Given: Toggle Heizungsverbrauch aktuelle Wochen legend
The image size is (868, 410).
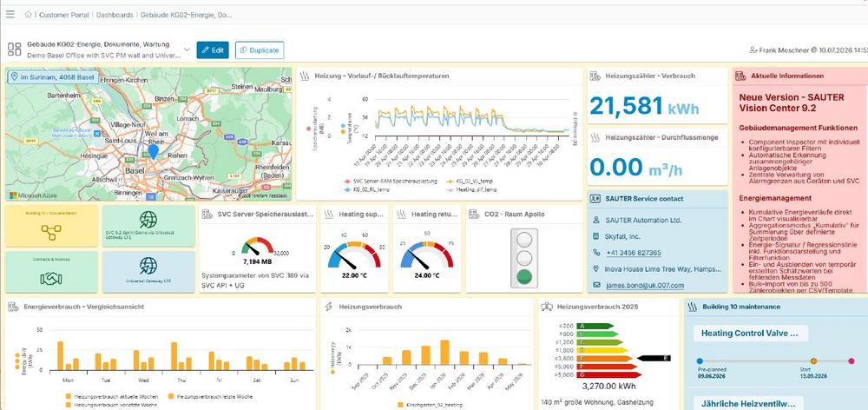Looking at the screenshot, I should (112, 397).
